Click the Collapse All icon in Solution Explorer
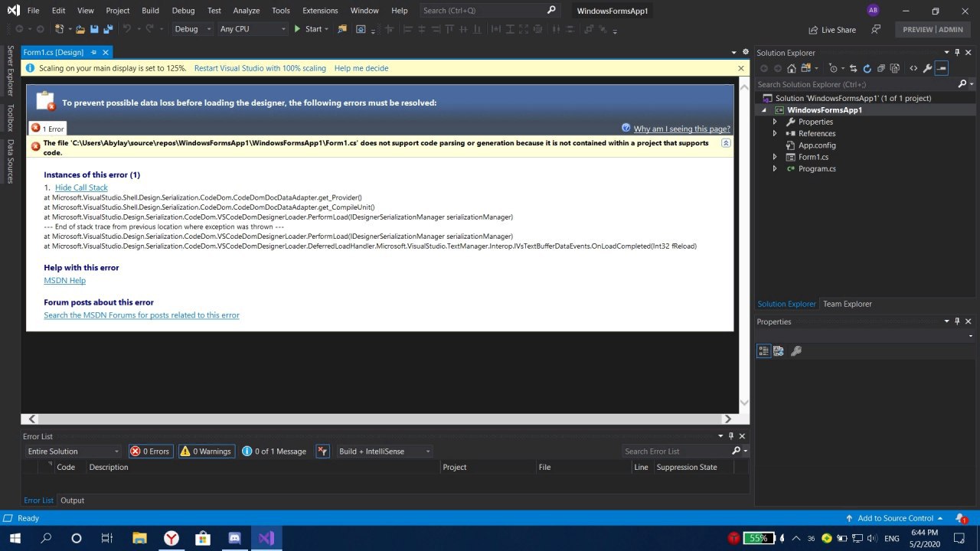 tap(880, 68)
